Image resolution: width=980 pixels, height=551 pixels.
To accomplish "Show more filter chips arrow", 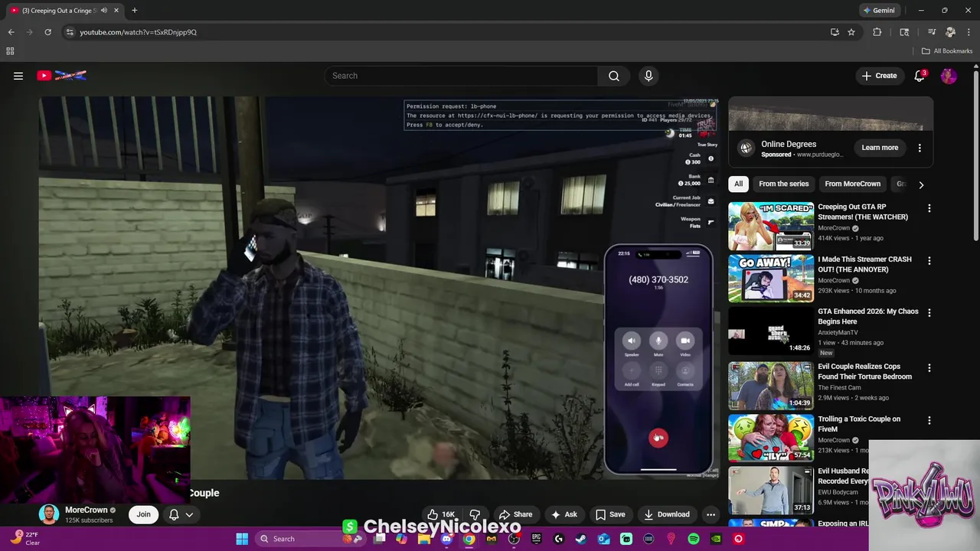I will [x=921, y=184].
